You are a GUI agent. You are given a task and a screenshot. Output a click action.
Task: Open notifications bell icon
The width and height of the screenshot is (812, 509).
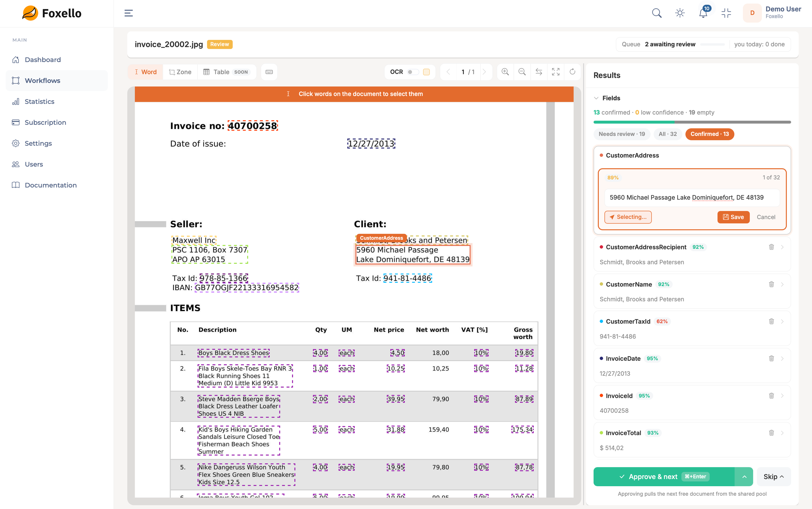(703, 13)
